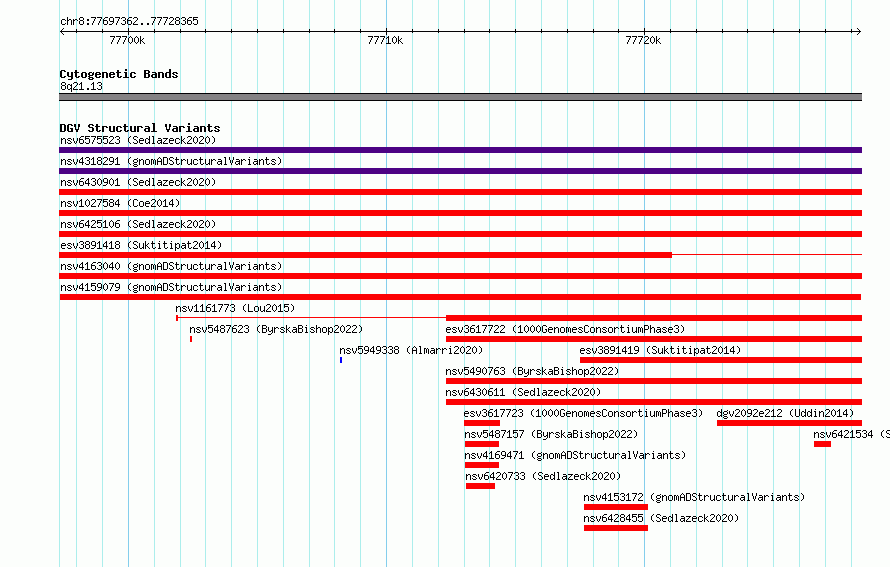The height and width of the screenshot is (567, 890).
Task: Open nsv5487157 (ByrskaBishop2022) label
Action: (x=551, y=434)
